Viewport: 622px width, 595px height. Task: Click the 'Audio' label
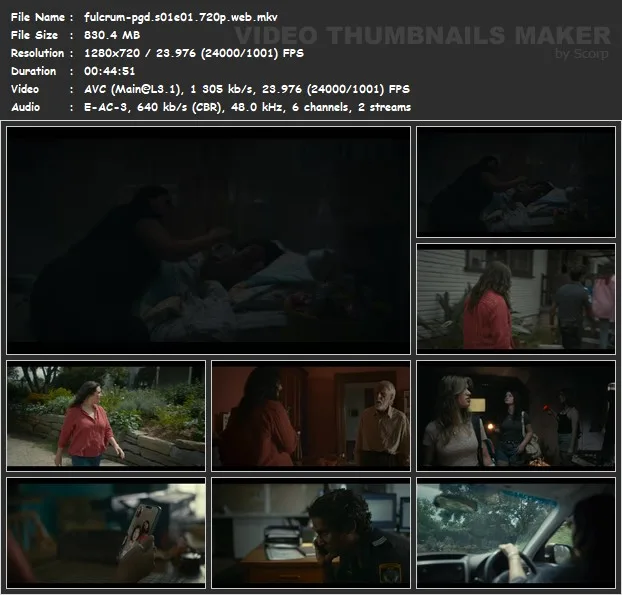click(26, 107)
